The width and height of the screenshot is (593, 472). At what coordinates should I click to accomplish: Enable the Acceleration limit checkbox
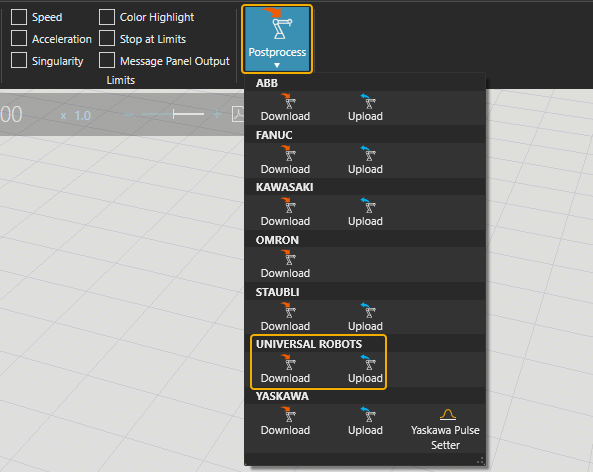(19, 39)
